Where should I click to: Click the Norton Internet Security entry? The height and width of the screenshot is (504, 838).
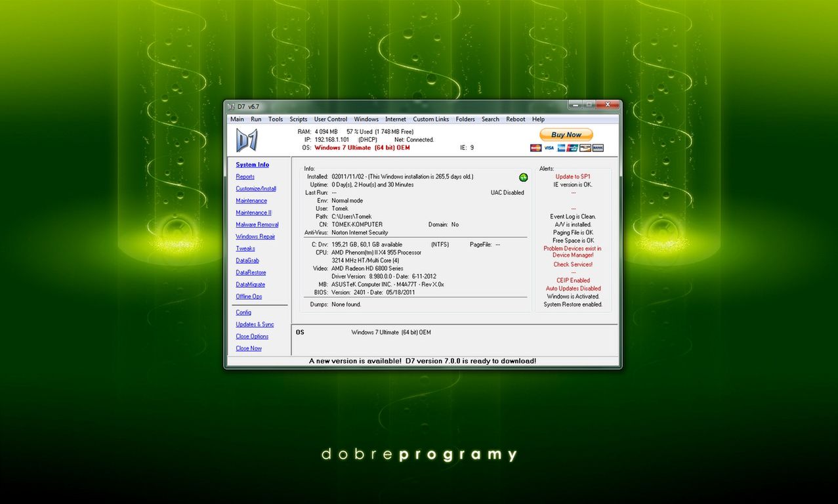point(360,232)
